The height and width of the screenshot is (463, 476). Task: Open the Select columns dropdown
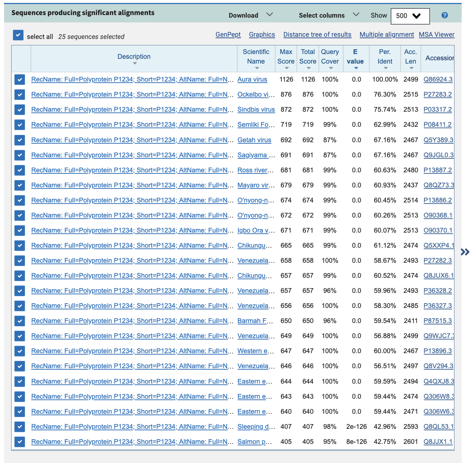328,15
